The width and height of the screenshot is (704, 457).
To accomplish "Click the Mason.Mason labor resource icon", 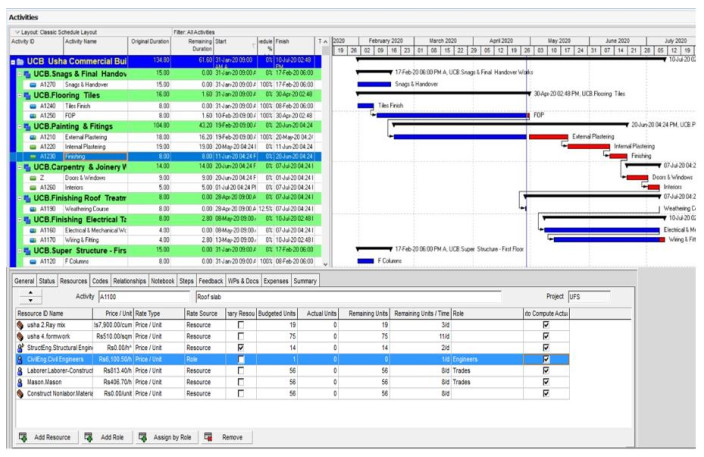I will coord(19,381).
